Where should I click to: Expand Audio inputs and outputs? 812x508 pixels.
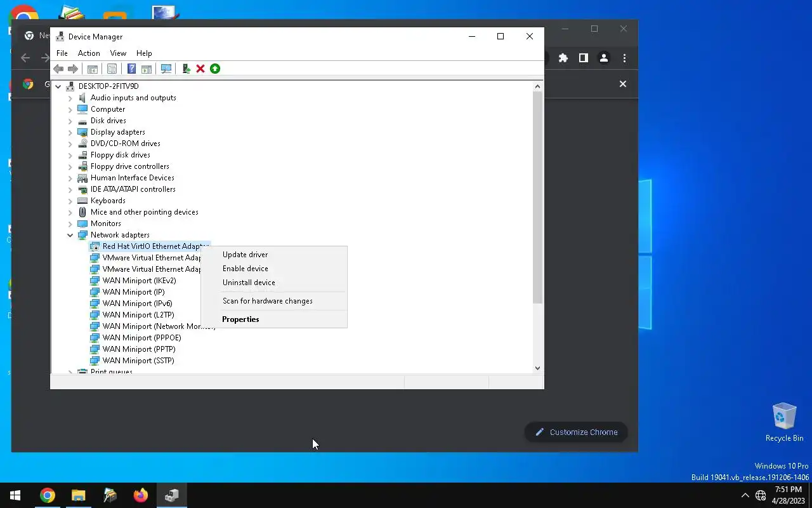(x=70, y=98)
